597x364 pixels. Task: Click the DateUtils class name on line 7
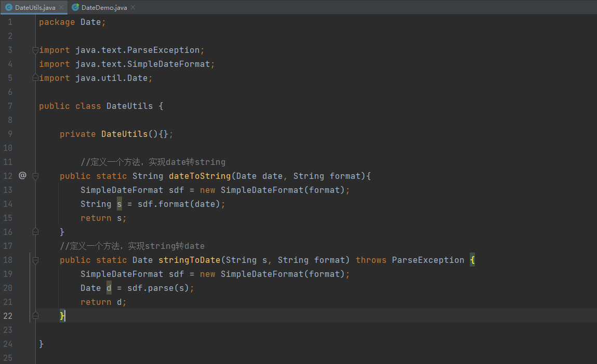click(x=129, y=106)
